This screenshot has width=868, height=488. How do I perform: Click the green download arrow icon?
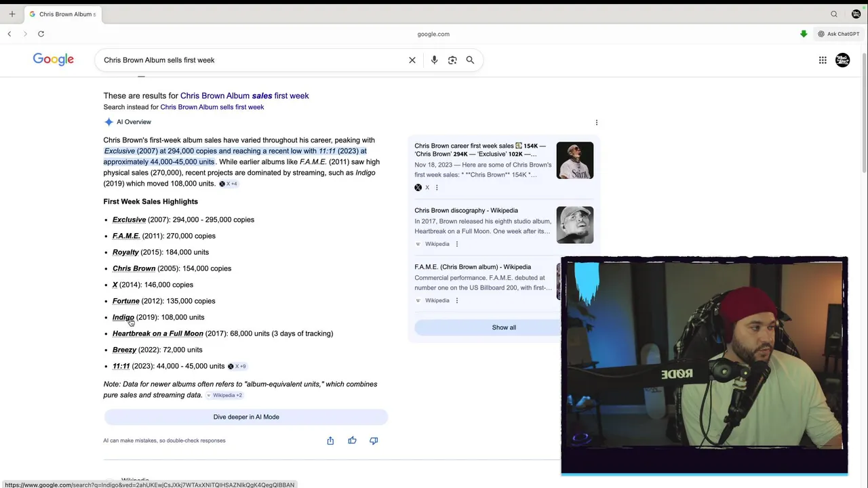click(804, 34)
